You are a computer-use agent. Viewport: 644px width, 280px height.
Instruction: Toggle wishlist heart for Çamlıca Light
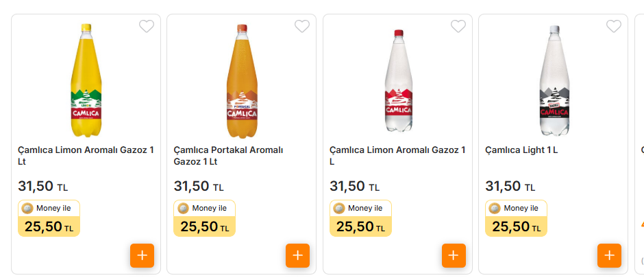(614, 27)
